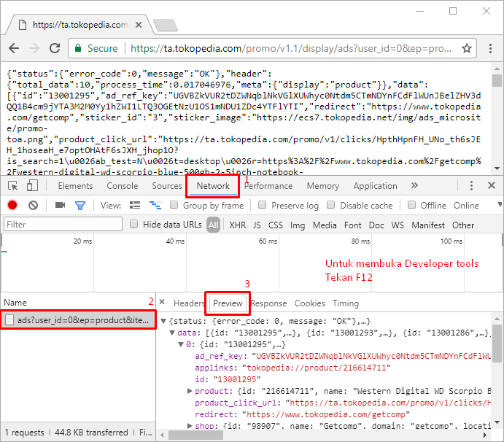Tick the Offline checkbox

point(411,205)
